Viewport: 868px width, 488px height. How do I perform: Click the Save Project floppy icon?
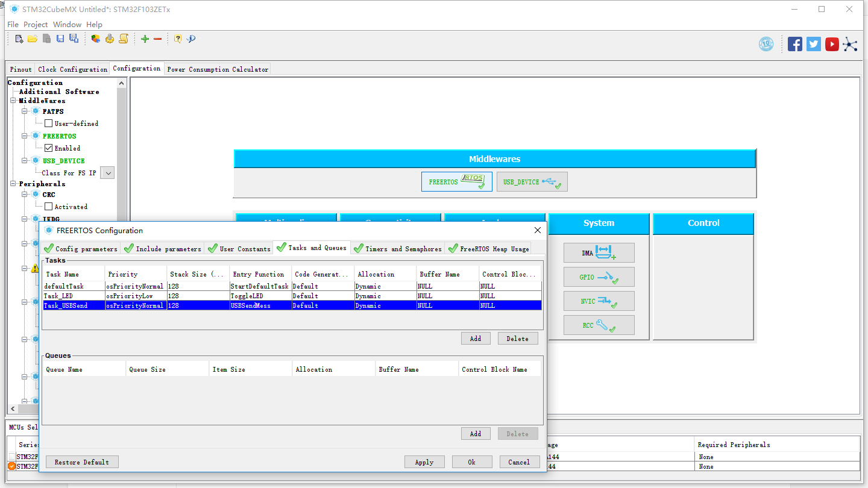(x=60, y=39)
